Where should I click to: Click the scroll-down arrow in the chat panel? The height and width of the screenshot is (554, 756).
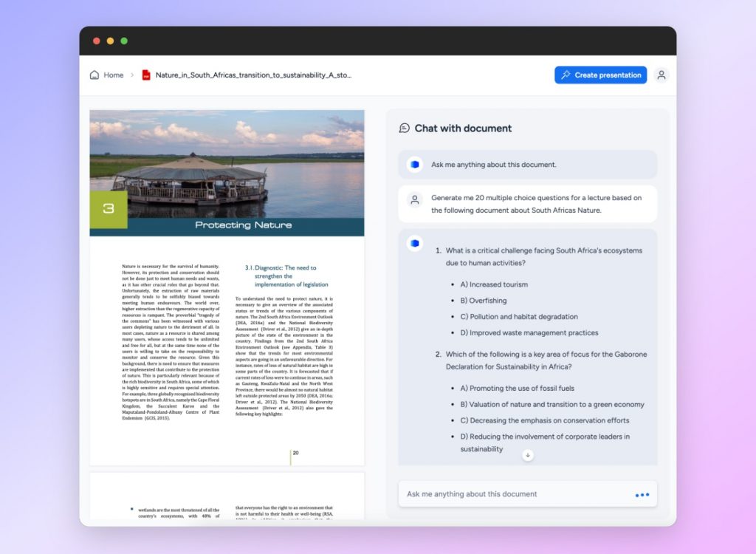tap(527, 456)
